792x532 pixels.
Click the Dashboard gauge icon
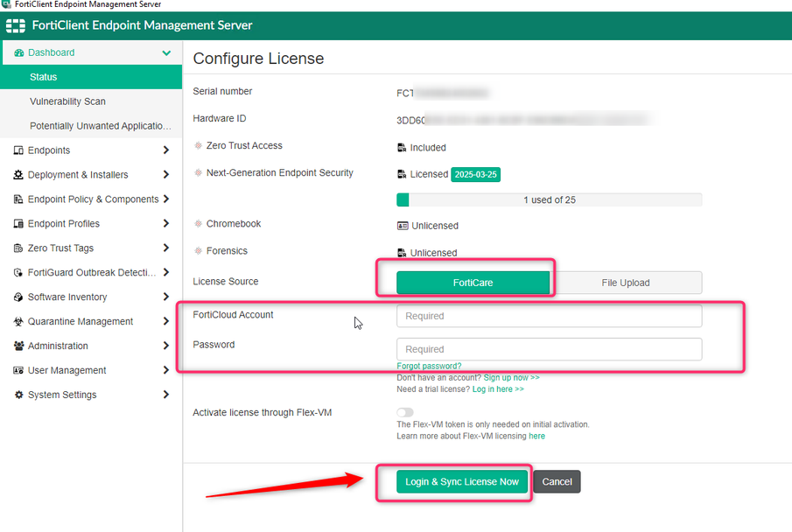point(18,52)
